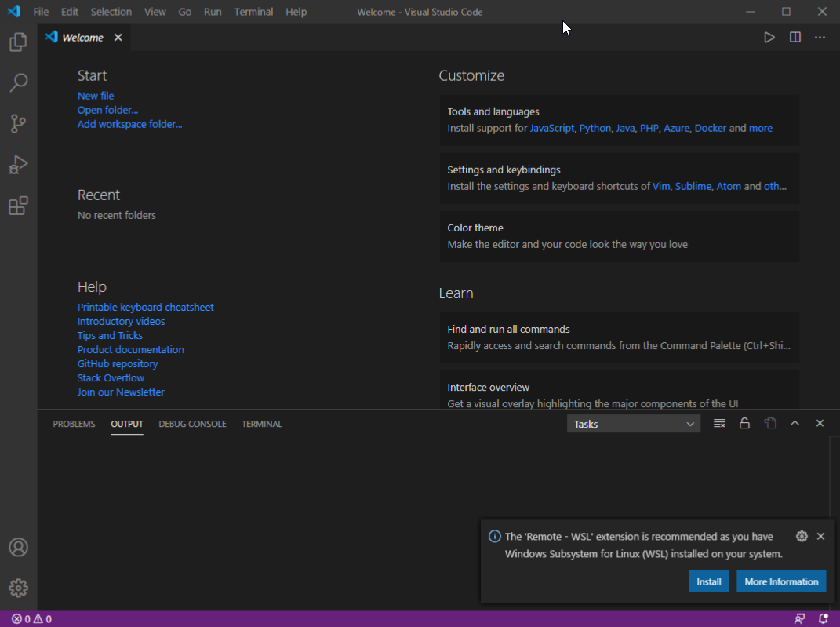Open the Source Control view
Screen dimensions: 840x627
point(18,123)
